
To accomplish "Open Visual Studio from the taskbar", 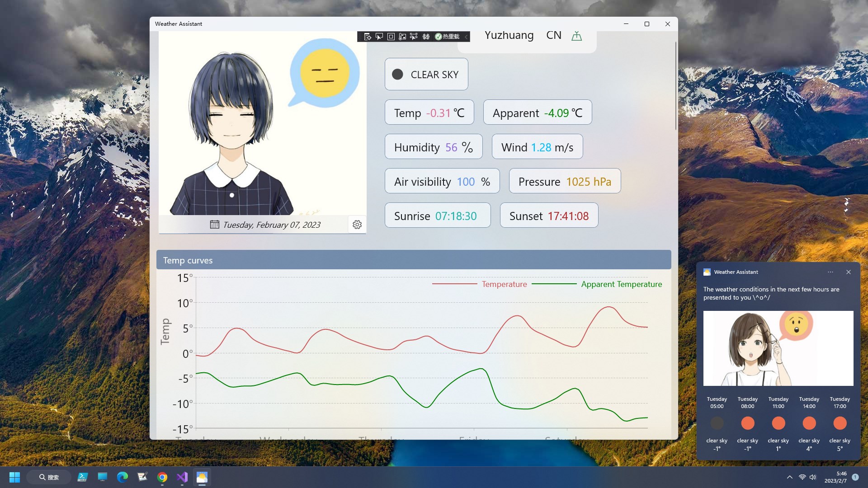I will point(182,477).
